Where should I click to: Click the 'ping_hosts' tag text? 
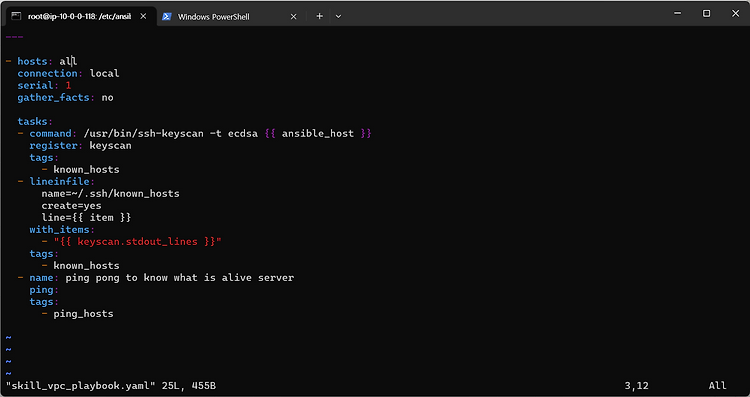pyautogui.click(x=83, y=314)
